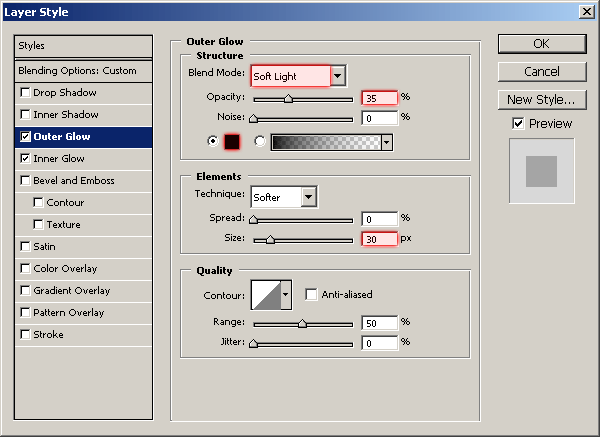The height and width of the screenshot is (437, 600).
Task: Select the gradient glow radio button
Action: coord(260,142)
